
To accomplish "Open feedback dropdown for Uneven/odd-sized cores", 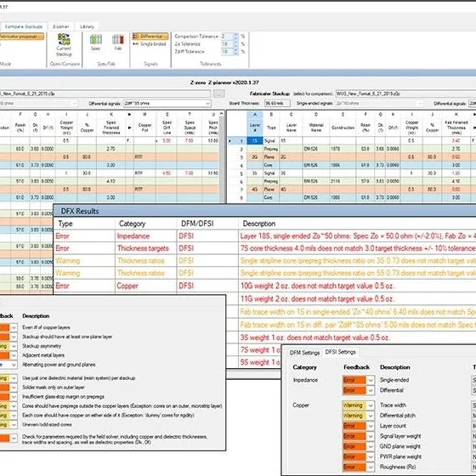I will click(14, 425).
